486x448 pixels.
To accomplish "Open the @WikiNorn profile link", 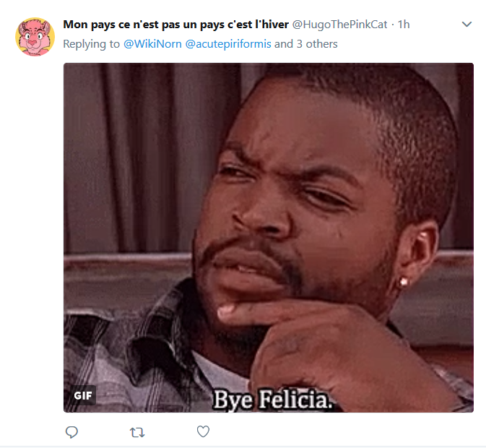I will (x=152, y=44).
